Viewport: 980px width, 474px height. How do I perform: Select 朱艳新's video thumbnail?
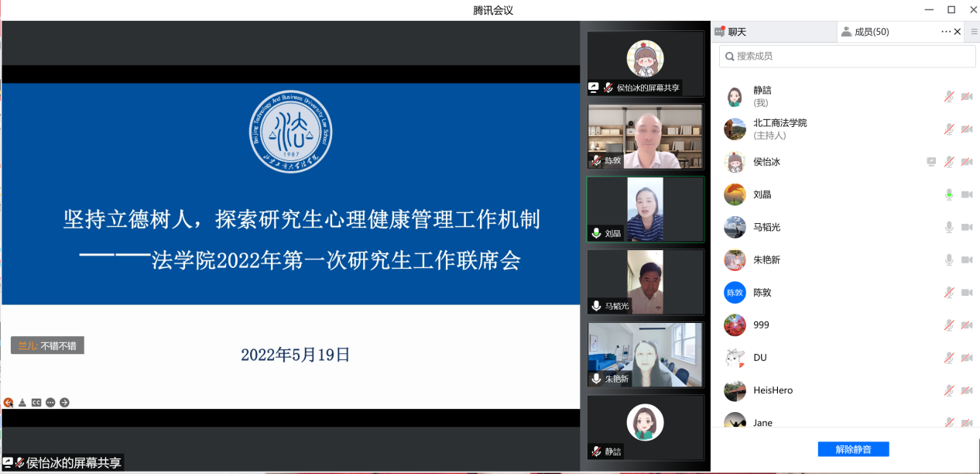coord(645,355)
